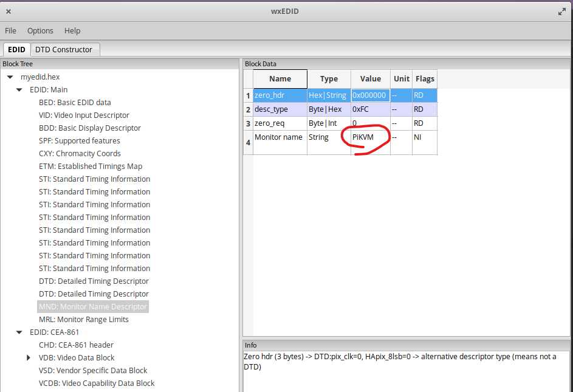The image size is (573, 392).
Task: Select the zero_hdr name cell
Action: (x=280, y=95)
